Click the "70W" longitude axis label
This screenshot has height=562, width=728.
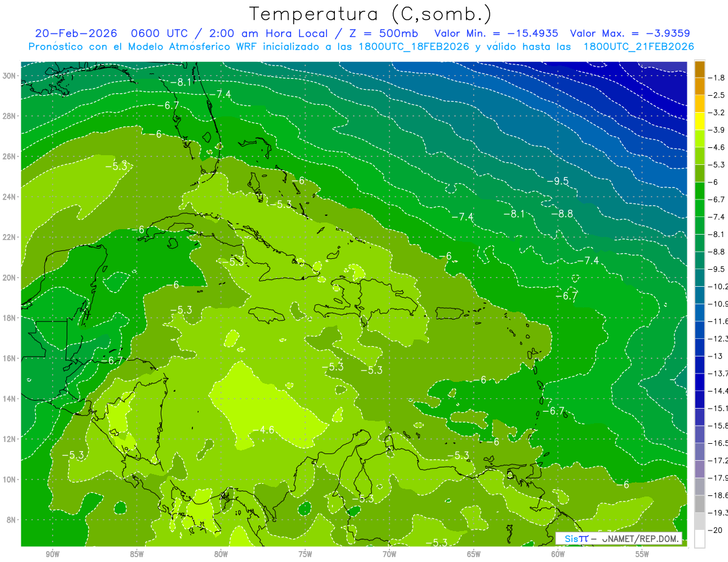pyautogui.click(x=389, y=554)
